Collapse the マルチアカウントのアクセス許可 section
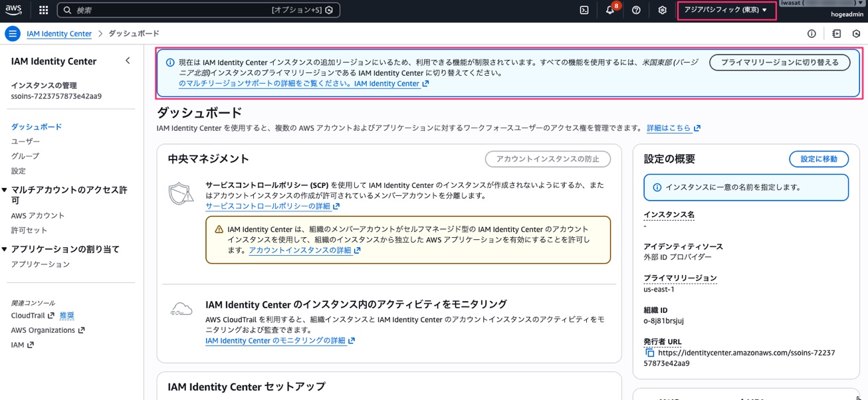Screen dimensions: 868x400 tap(5, 190)
